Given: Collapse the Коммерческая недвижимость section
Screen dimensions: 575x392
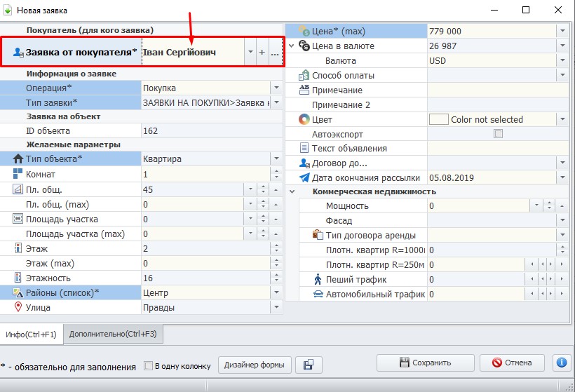Looking at the screenshot, I should pos(292,191).
